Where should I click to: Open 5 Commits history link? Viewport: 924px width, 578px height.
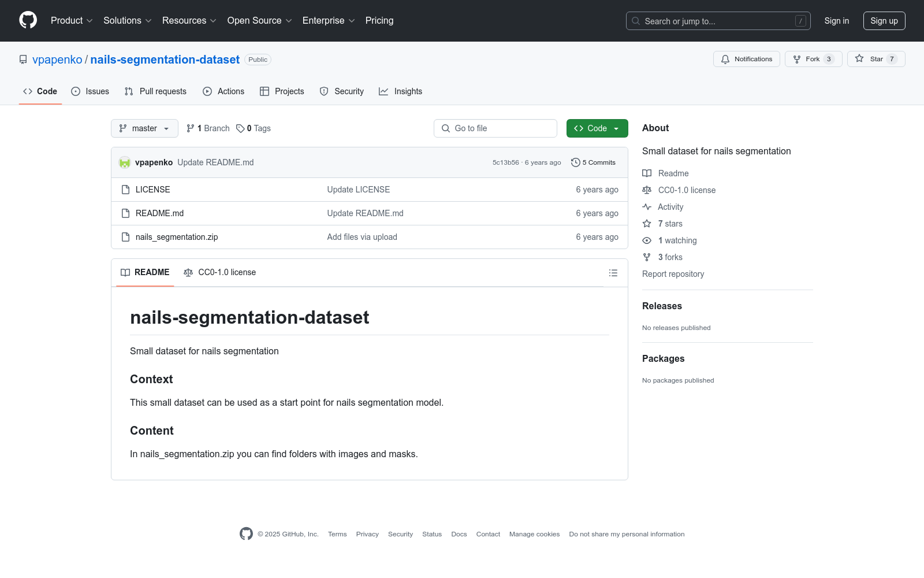(593, 162)
